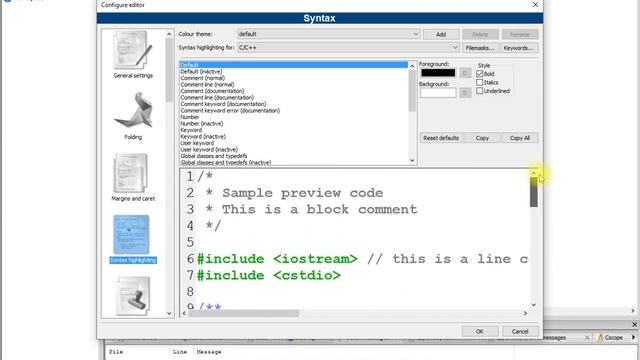Viewport: 640px width, 360px height.
Task: Select 'Default' in the syntax list
Action: click(x=293, y=65)
